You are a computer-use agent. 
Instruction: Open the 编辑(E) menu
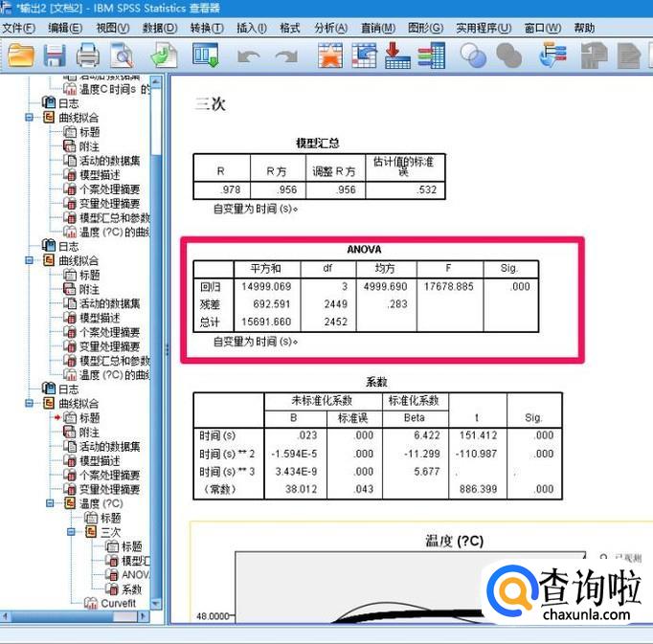(x=65, y=29)
